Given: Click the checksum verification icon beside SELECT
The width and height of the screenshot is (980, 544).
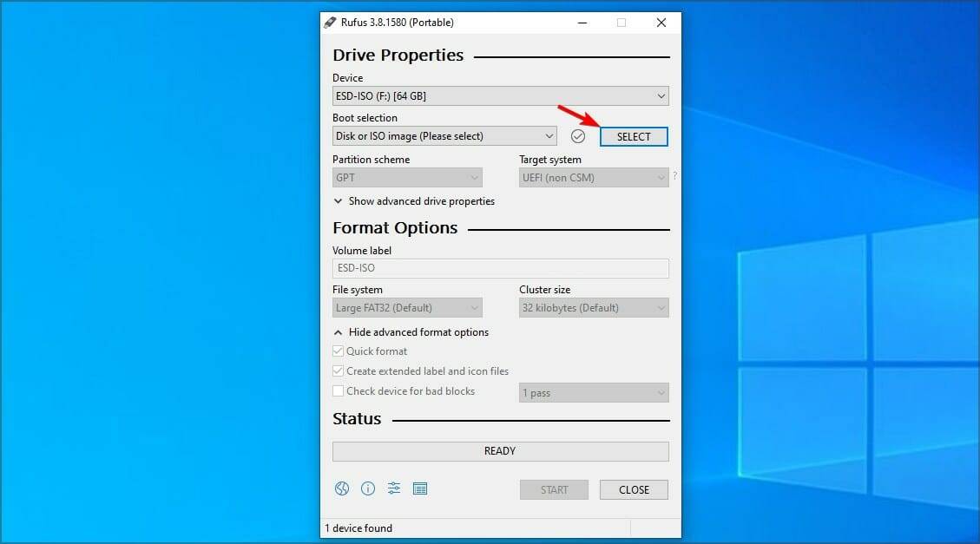Looking at the screenshot, I should pyautogui.click(x=578, y=136).
